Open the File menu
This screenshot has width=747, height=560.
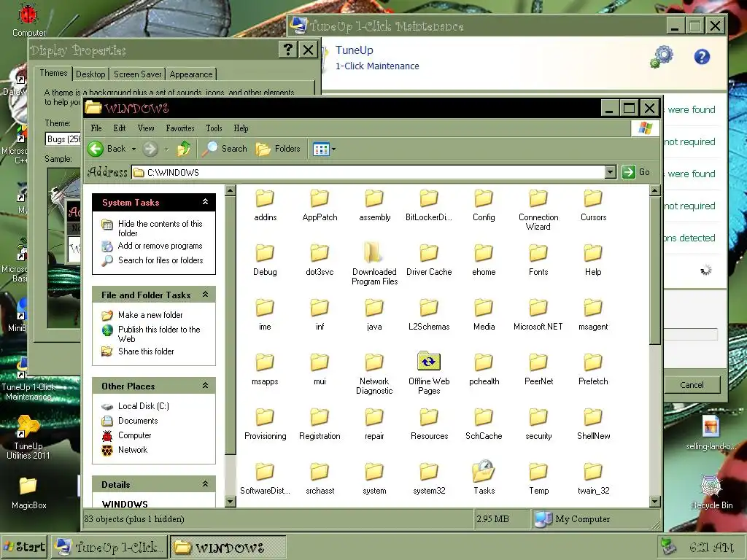(96, 128)
